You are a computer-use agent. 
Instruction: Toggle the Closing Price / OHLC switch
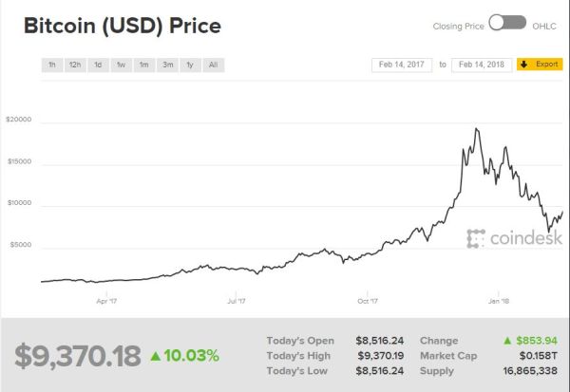click(507, 25)
